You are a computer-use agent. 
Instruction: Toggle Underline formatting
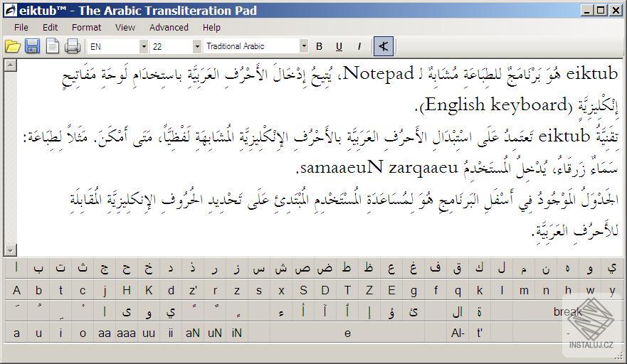coord(339,46)
